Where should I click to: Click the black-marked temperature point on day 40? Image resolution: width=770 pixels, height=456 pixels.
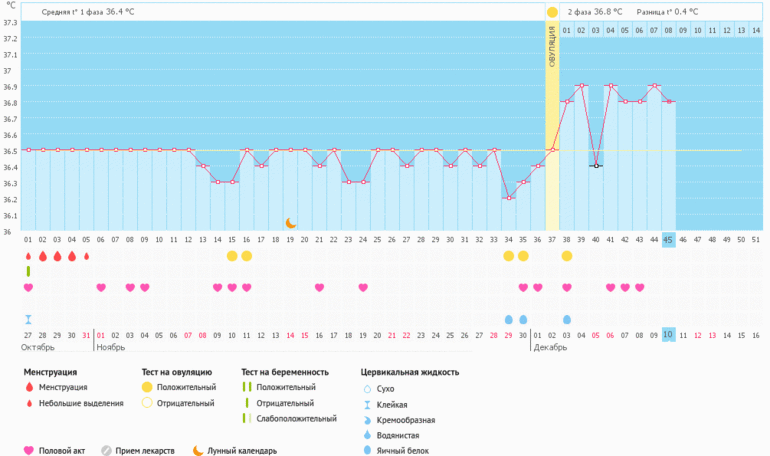click(596, 165)
